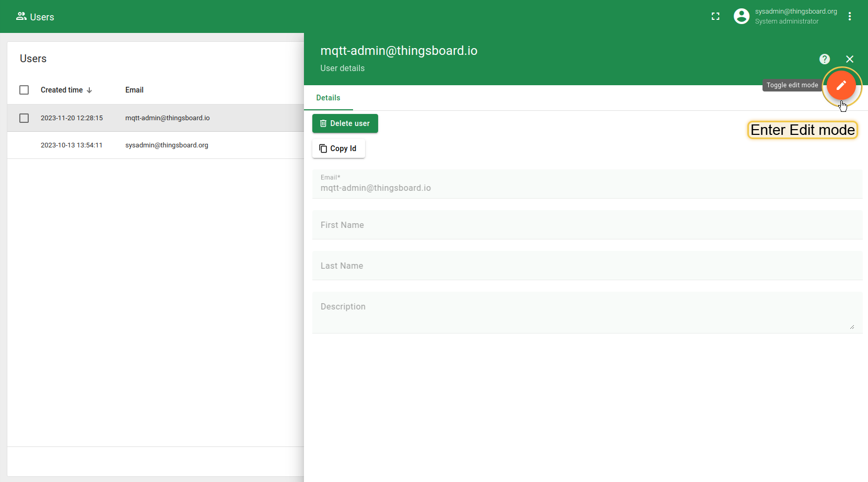The width and height of the screenshot is (868, 482).
Task: Close the user details panel
Action: [850, 59]
